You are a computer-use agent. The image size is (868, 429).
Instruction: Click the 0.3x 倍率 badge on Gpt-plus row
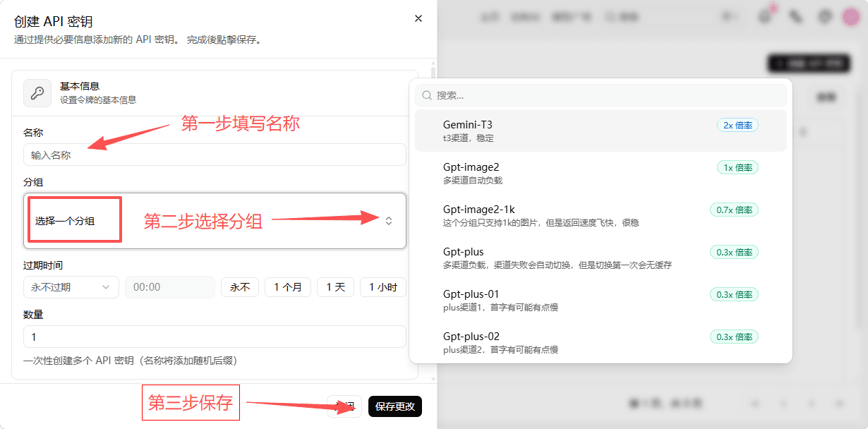coord(734,252)
